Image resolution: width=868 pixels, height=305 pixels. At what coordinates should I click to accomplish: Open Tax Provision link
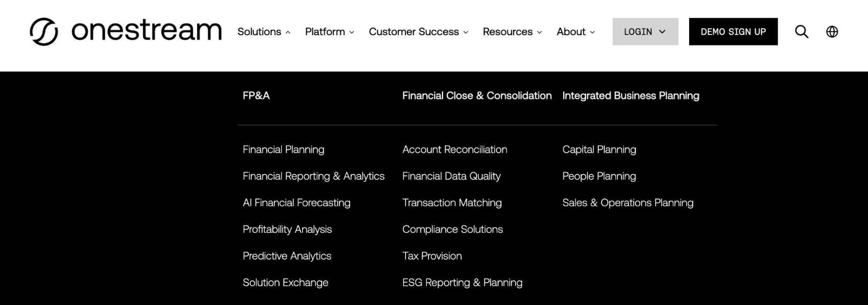432,256
